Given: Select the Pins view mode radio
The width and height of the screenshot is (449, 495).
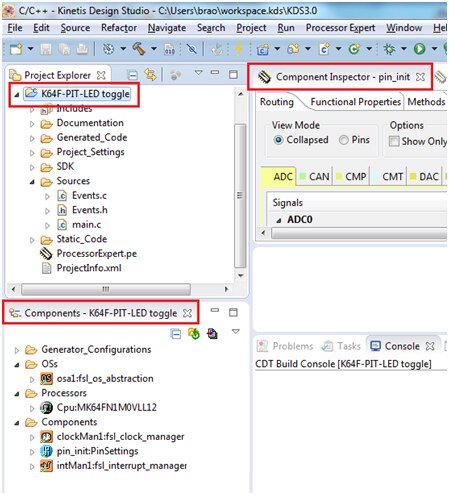Looking at the screenshot, I should [344, 140].
